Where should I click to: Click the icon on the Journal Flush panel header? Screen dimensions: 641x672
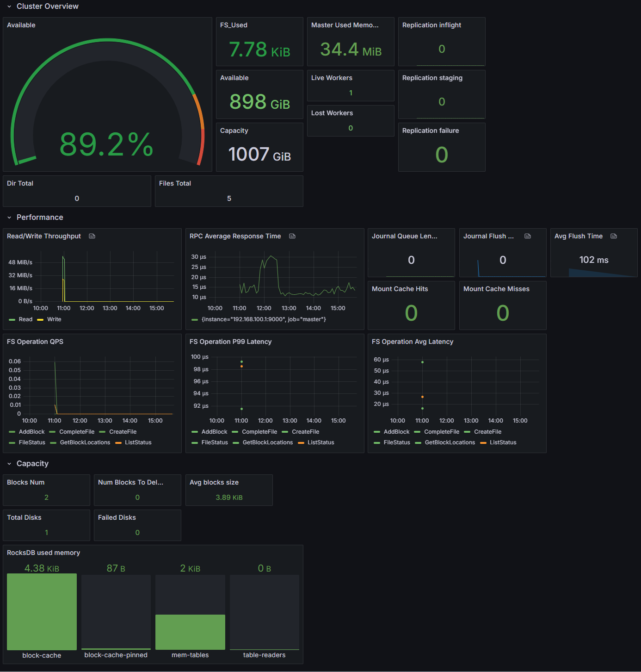tap(528, 236)
